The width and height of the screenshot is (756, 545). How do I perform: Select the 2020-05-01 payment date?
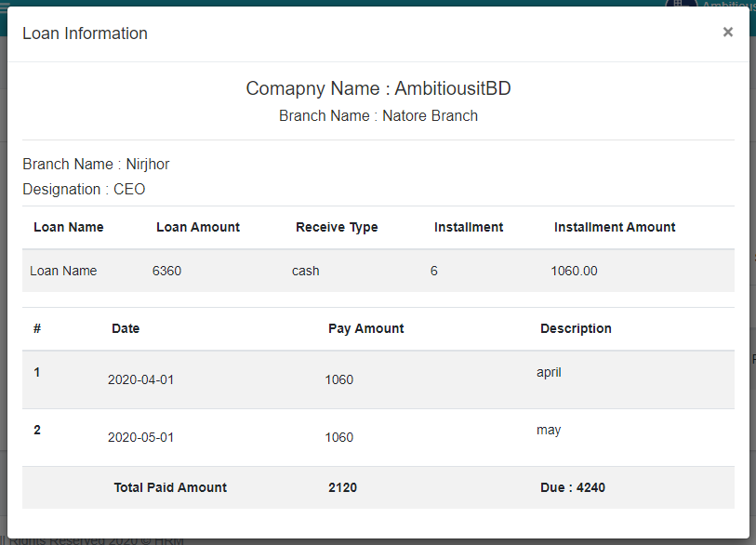tap(140, 437)
